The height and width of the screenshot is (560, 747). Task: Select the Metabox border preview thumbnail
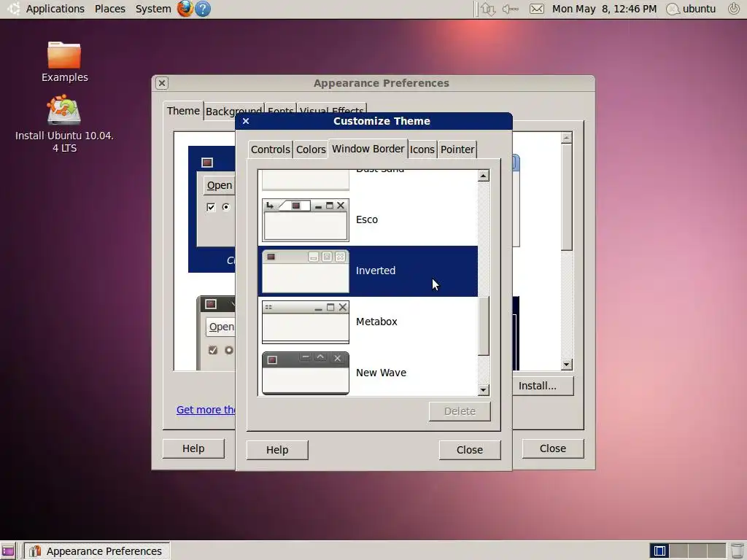coord(306,322)
